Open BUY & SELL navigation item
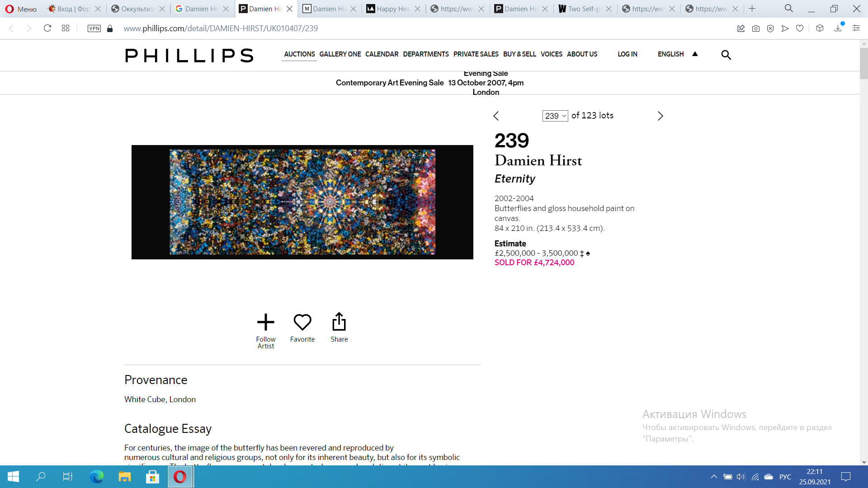Viewport: 868px width, 488px height. (519, 54)
